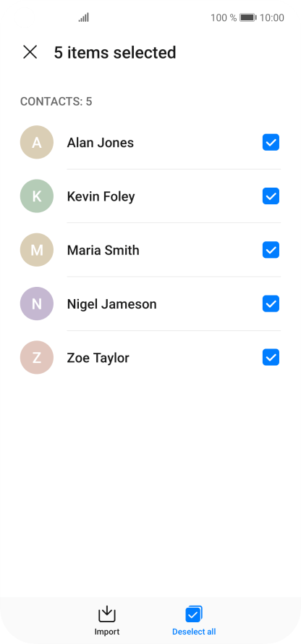Tap the signal strength indicator
Viewport: 301px width, 644px height.
coord(84,17)
